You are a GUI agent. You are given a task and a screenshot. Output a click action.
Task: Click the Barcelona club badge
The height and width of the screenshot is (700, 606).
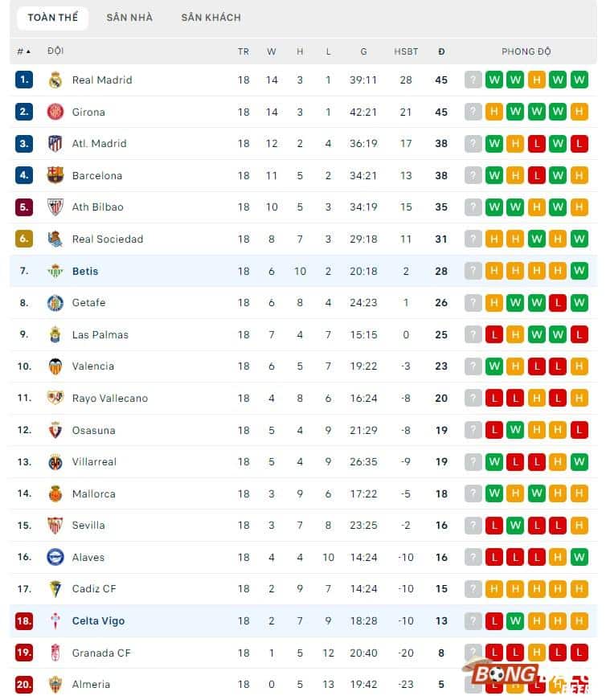55,175
